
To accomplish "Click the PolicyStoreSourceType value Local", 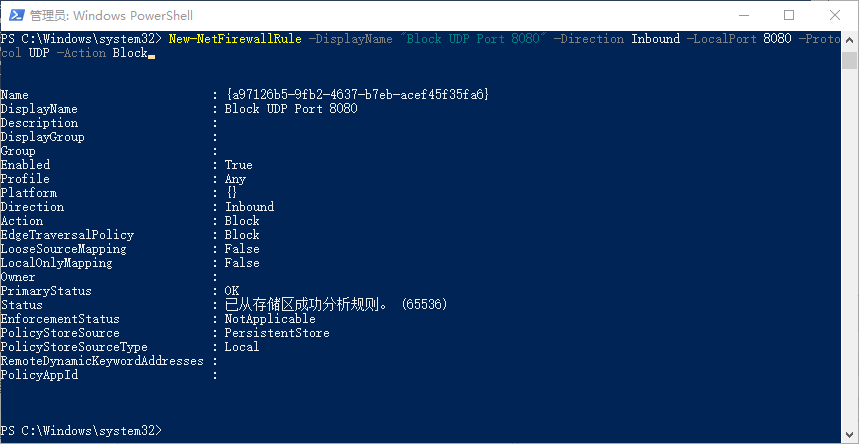I will 242,347.
